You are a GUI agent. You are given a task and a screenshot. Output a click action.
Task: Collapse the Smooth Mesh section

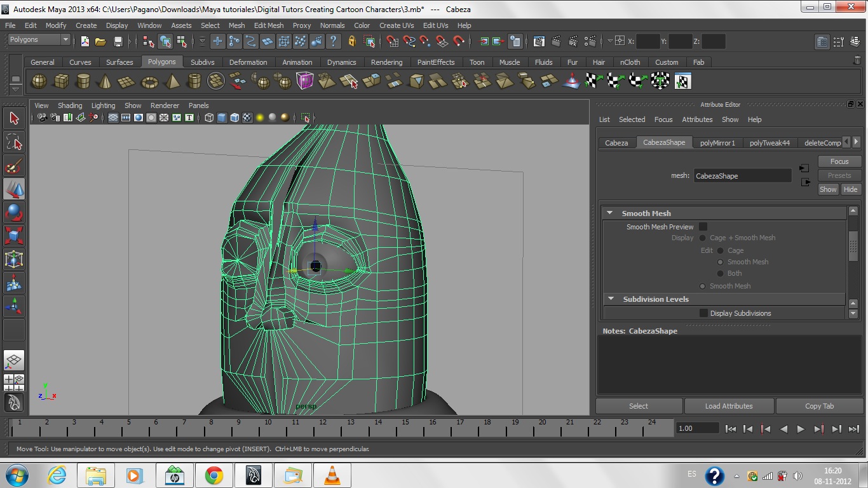[610, 213]
